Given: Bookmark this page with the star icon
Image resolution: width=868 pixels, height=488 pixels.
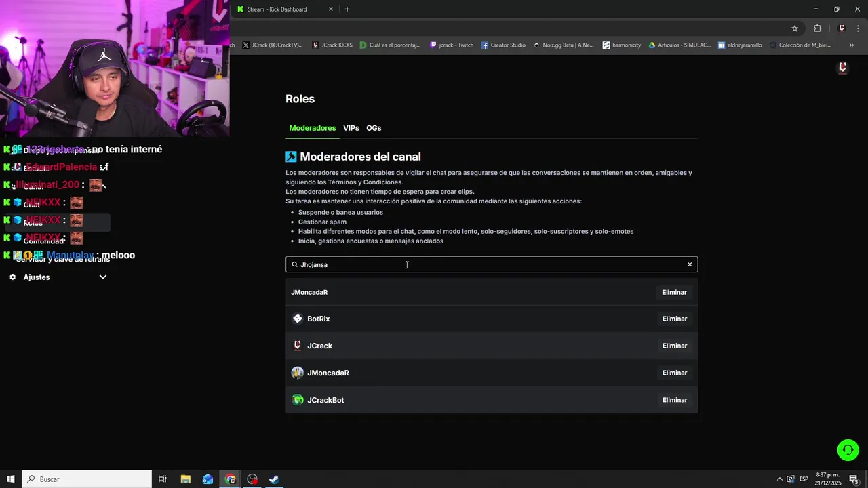Looking at the screenshot, I should 795,28.
